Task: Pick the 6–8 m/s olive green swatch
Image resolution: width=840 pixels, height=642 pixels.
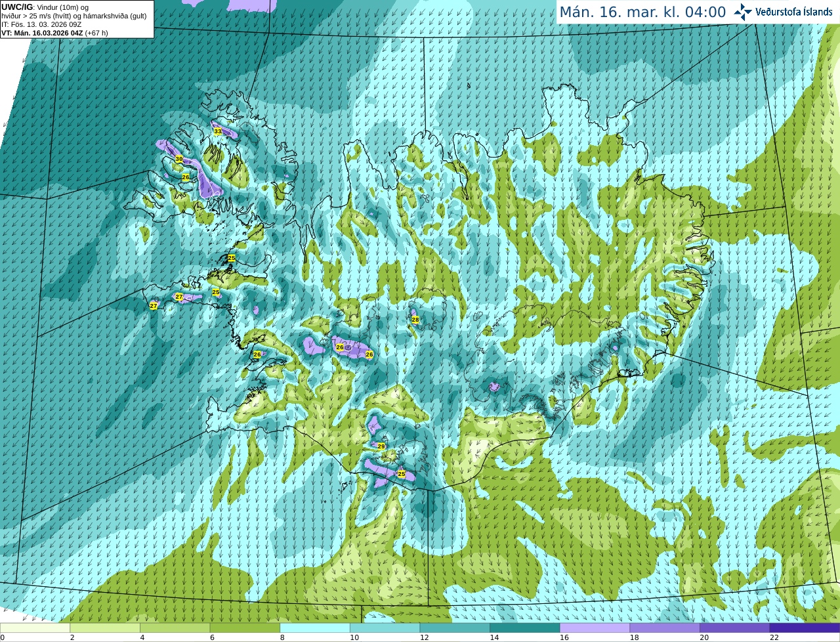Action: (x=245, y=628)
